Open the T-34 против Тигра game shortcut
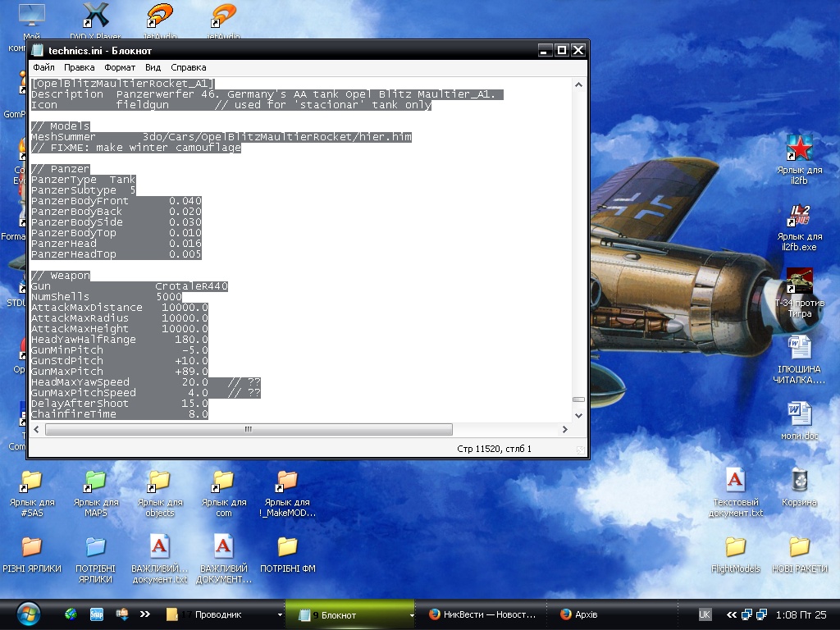Screen dimensions: 840x630 point(799,282)
